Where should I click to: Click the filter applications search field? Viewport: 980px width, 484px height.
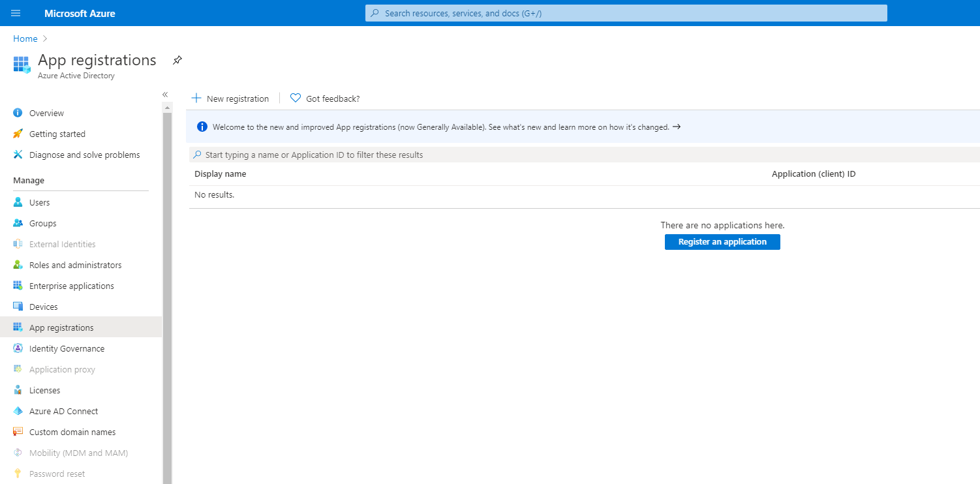(x=584, y=155)
